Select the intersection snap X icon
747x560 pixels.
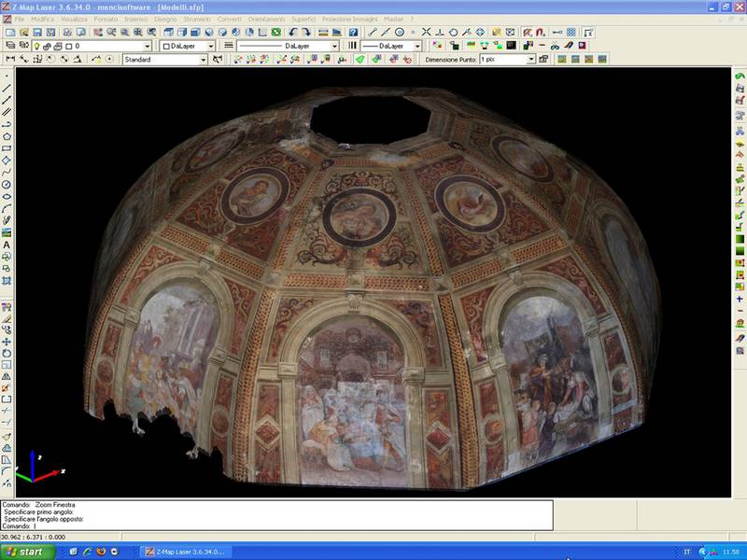click(x=426, y=33)
